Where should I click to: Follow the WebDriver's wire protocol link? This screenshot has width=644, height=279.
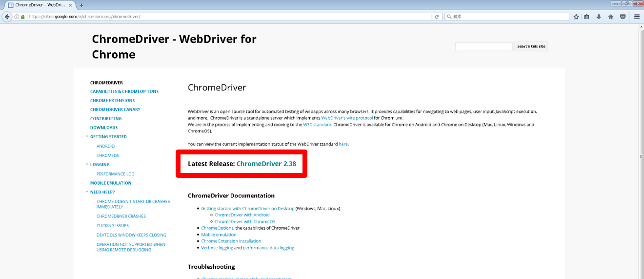point(347,118)
